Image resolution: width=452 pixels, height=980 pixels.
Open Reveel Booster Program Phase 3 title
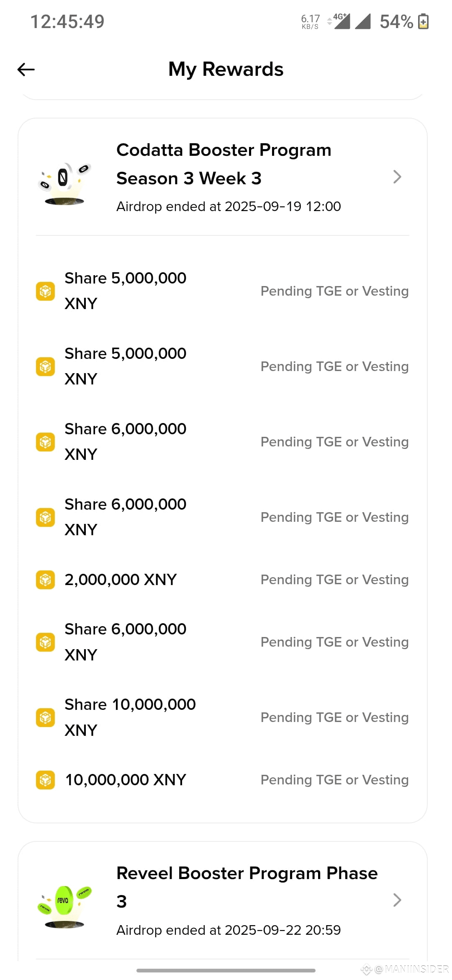(x=247, y=887)
